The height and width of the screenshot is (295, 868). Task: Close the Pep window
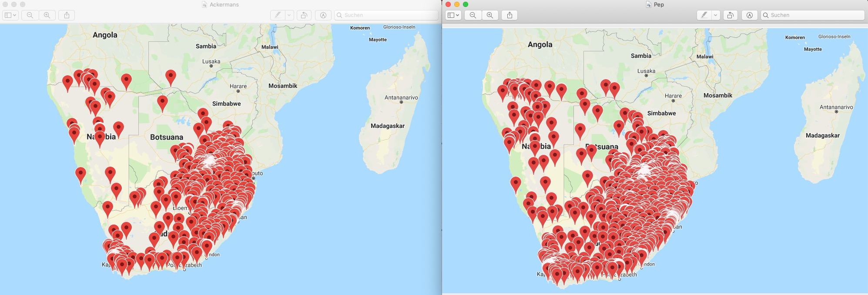tap(448, 4)
